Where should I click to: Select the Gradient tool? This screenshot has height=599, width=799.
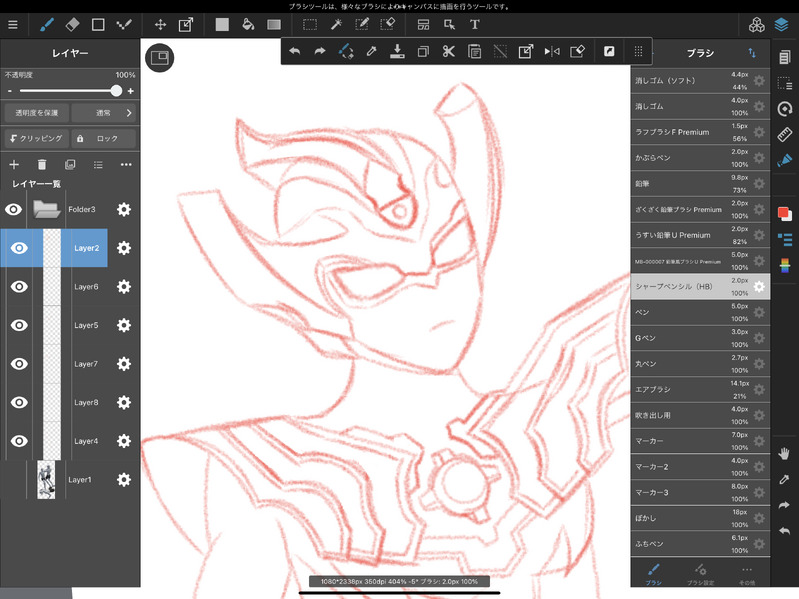pos(274,24)
